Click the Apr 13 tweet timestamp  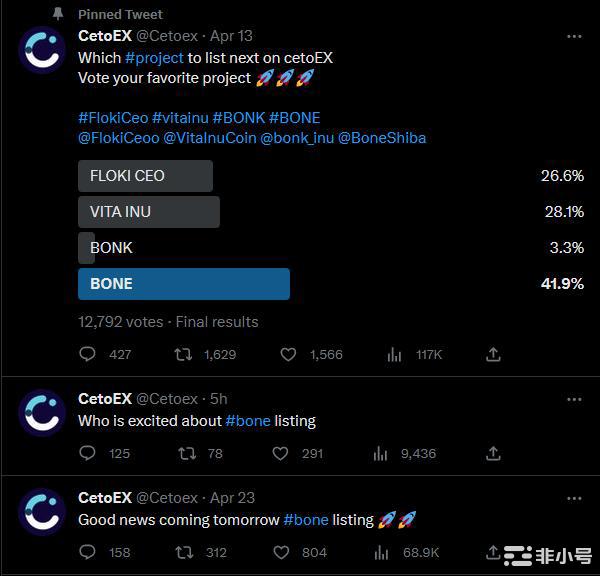click(231, 37)
